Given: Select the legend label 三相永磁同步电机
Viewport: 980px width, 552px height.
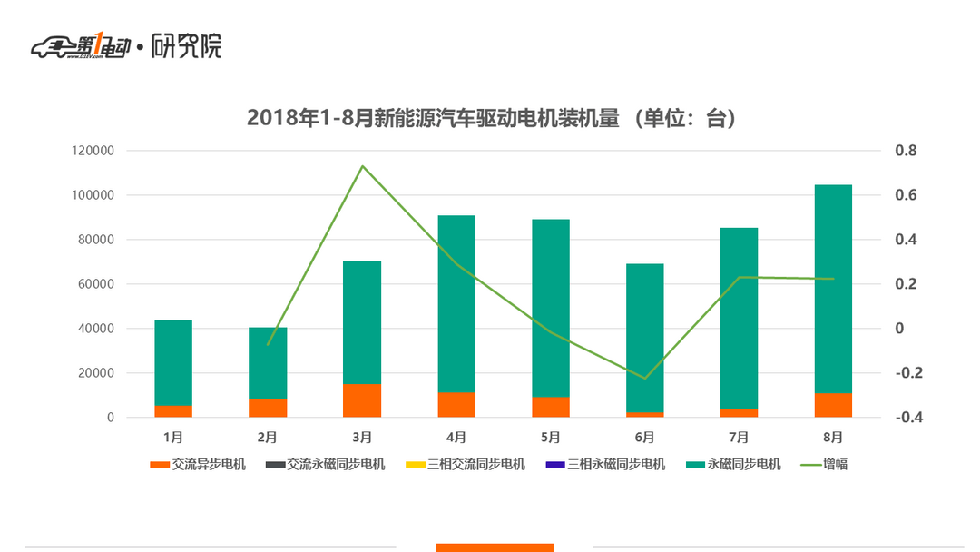Looking at the screenshot, I should pyautogui.click(x=616, y=465).
